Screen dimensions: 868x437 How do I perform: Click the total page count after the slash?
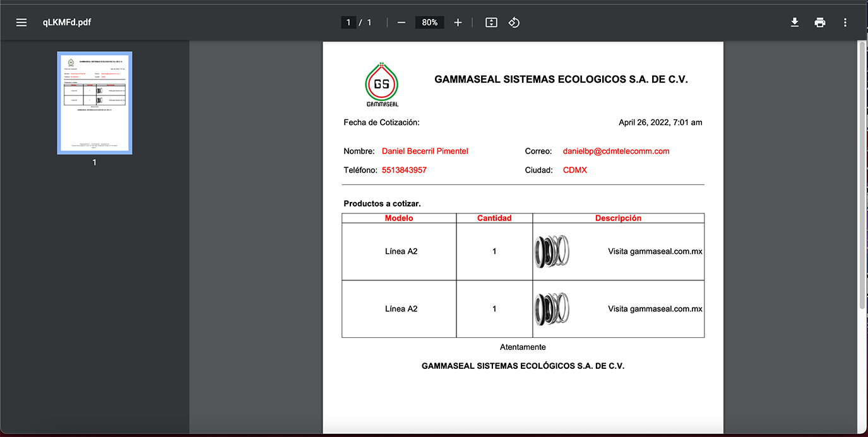click(369, 23)
